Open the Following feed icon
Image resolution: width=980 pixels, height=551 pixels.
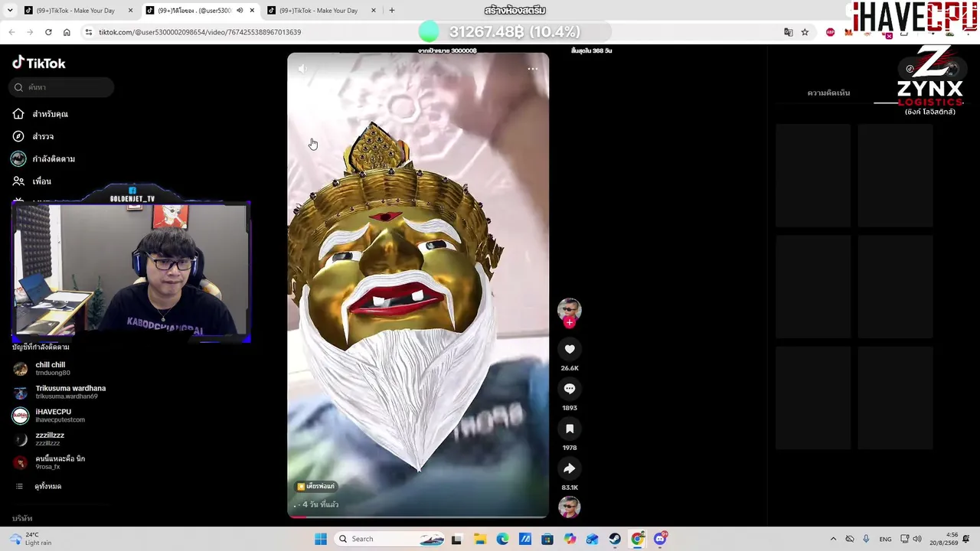(x=18, y=158)
